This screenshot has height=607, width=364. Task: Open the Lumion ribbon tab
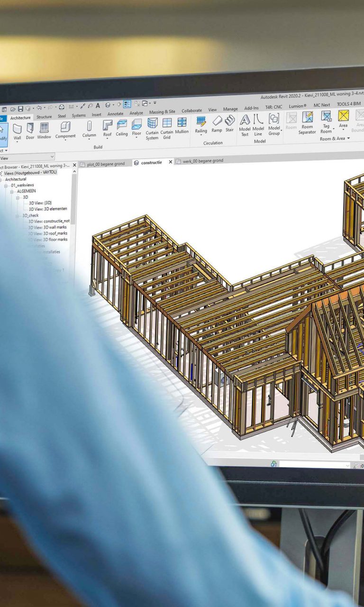(298, 106)
